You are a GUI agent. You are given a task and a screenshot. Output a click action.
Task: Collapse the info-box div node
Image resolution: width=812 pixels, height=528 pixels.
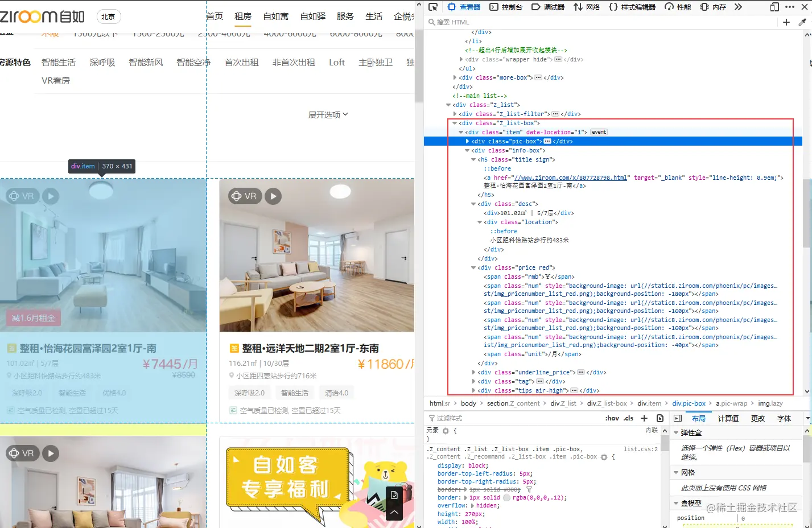[x=467, y=150]
